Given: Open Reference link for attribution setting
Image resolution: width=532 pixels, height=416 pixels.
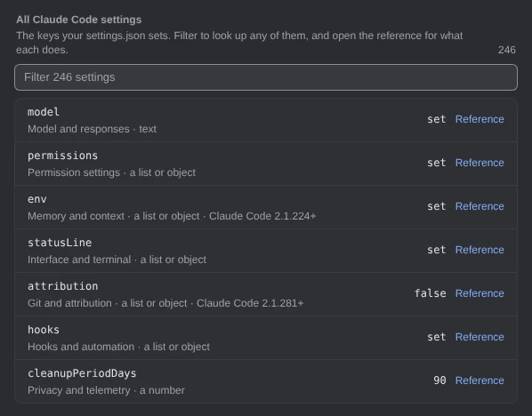Looking at the screenshot, I should click(480, 293).
